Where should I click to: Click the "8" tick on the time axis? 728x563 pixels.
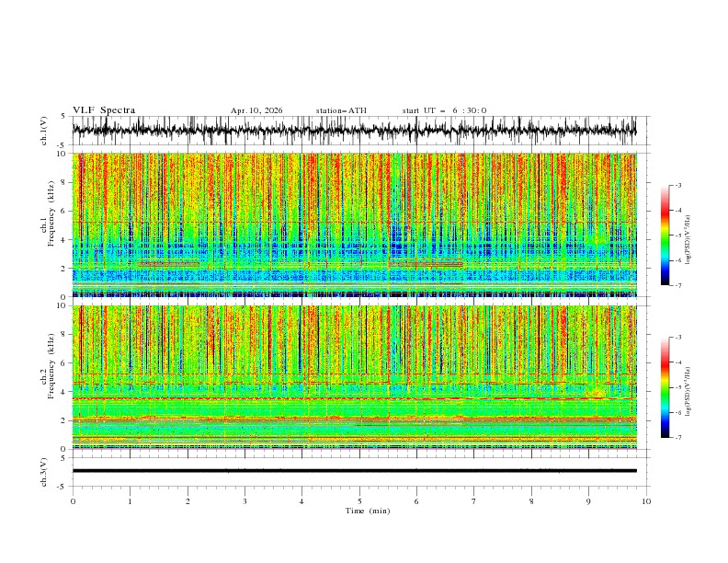pyautogui.click(x=531, y=501)
